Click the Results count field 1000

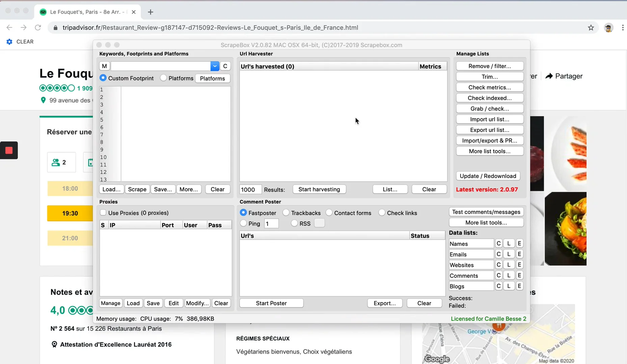point(250,189)
